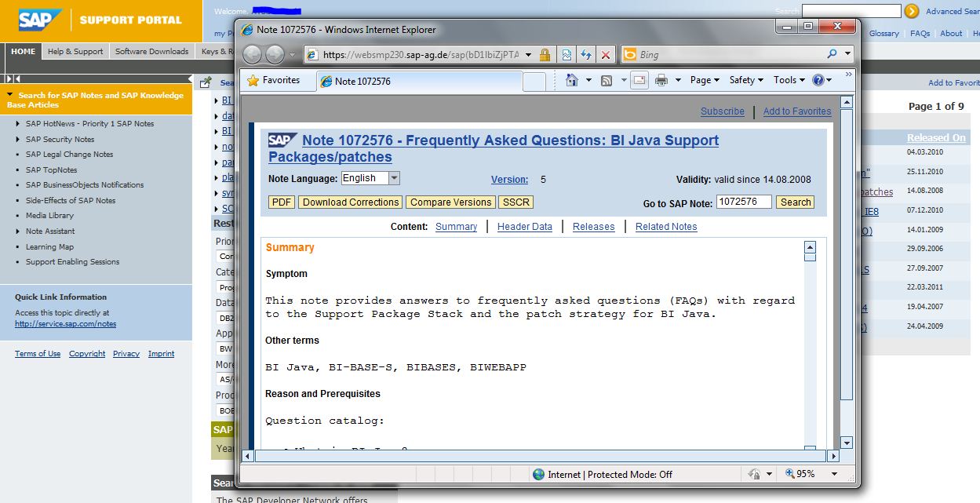Open the search provider dropdown next to Bing
The image size is (980, 503).
[x=847, y=55]
